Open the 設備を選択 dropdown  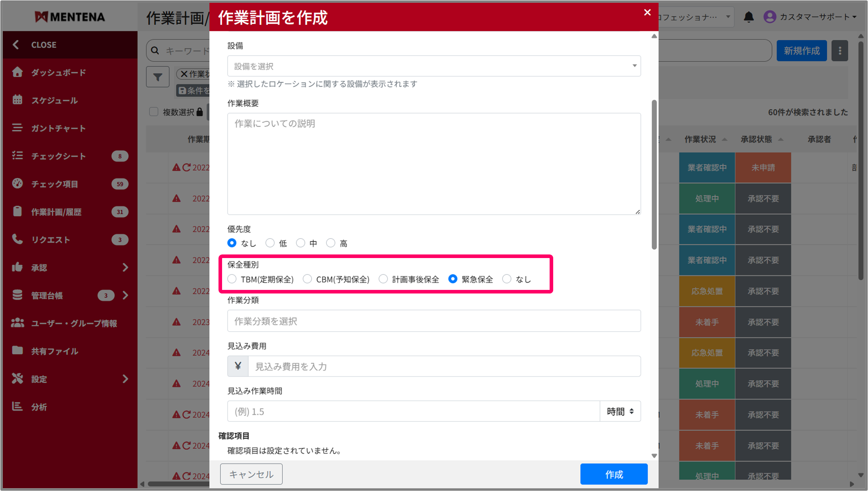tap(434, 66)
